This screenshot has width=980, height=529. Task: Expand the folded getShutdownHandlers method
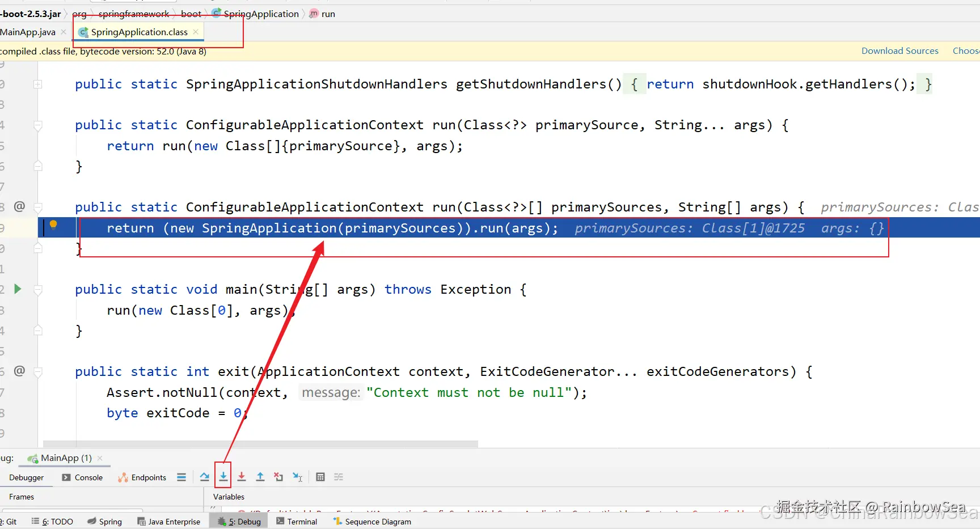click(38, 84)
